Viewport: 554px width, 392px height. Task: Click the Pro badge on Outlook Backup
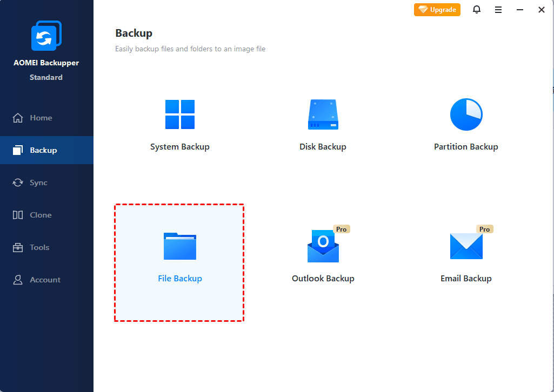[341, 229]
